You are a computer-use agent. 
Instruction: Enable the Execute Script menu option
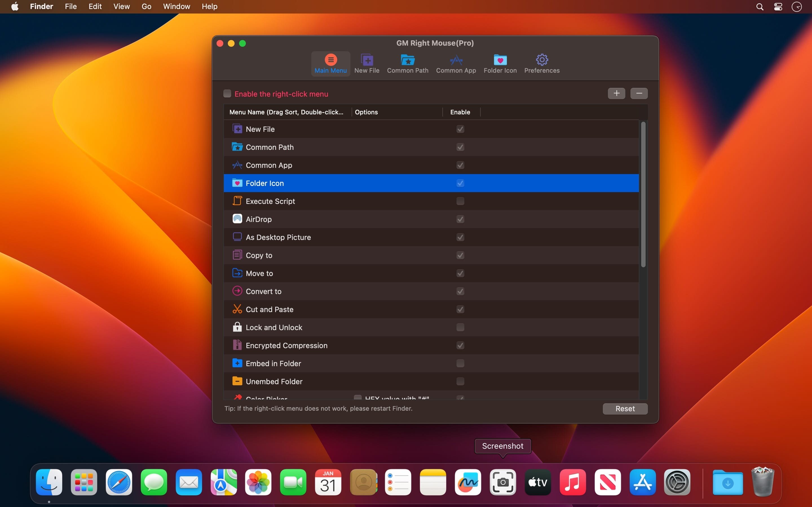460,201
